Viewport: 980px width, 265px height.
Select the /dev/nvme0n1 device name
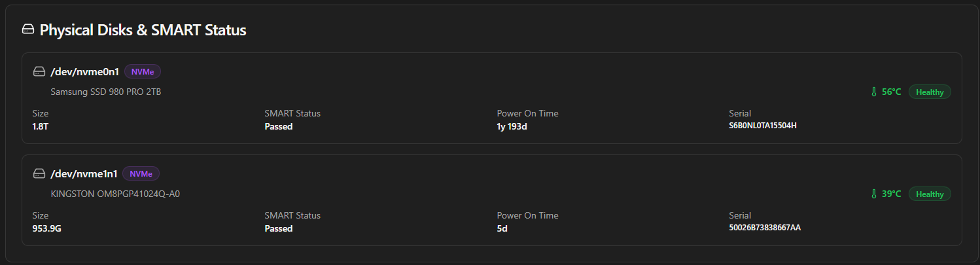85,71
